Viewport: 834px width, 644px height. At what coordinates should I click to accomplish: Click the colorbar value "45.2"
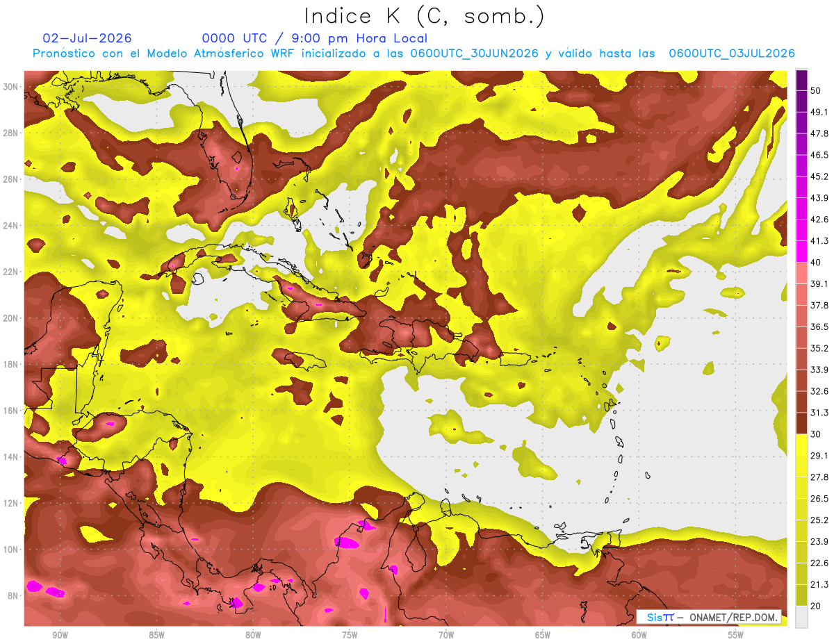click(819, 176)
